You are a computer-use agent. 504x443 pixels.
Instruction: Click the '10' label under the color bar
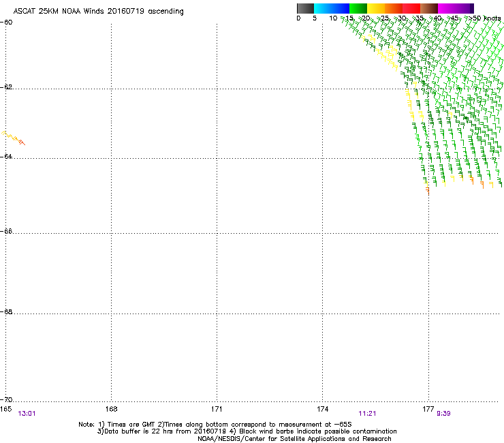(333, 18)
